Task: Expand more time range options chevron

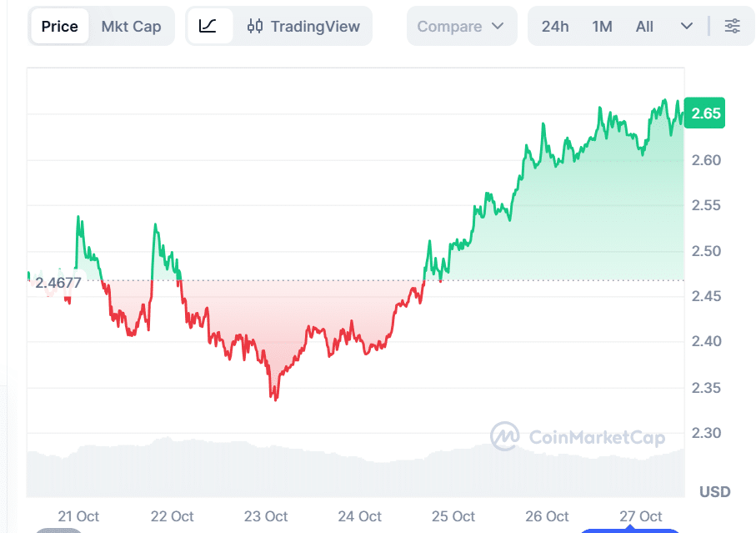Action: point(687,26)
